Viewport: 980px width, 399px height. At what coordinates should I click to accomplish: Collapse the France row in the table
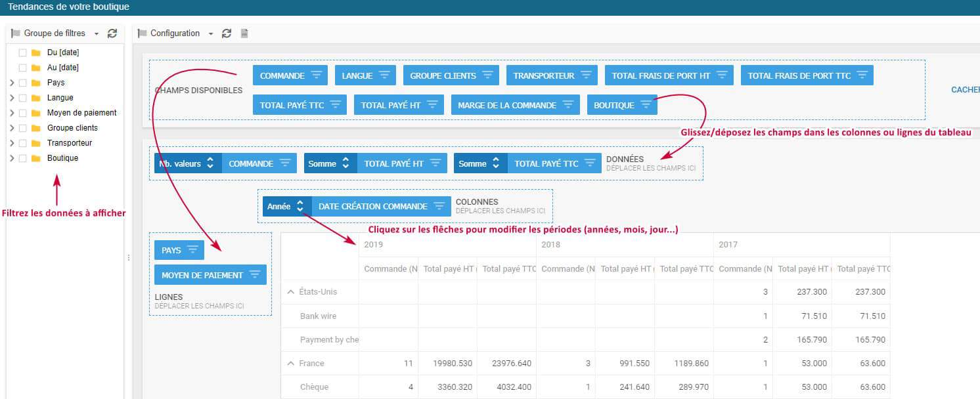290,364
